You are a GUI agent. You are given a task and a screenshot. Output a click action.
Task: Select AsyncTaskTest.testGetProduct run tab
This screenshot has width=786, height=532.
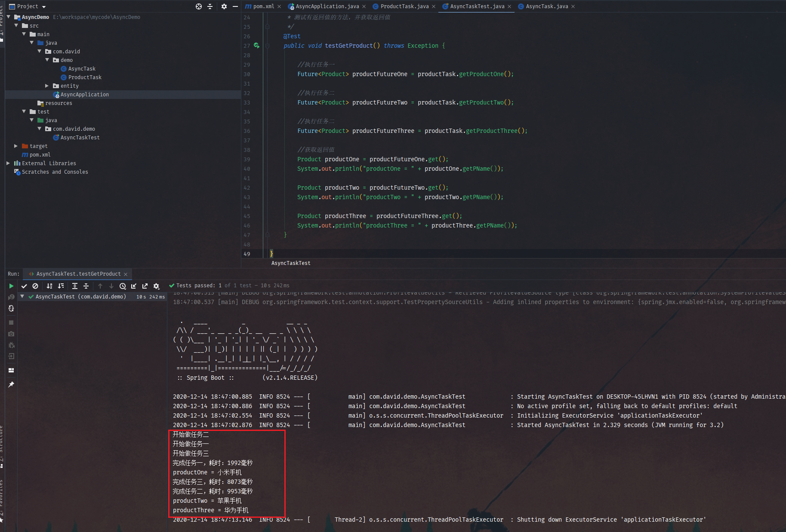78,274
